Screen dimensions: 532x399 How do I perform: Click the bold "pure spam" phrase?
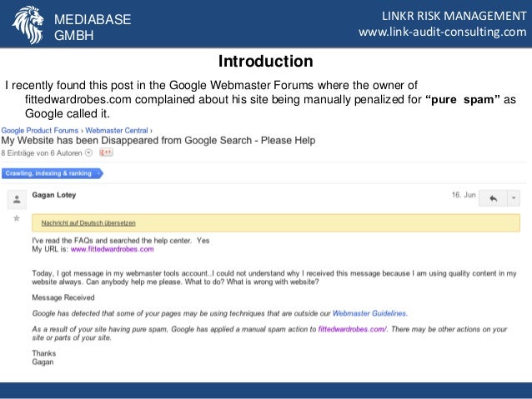click(x=463, y=100)
